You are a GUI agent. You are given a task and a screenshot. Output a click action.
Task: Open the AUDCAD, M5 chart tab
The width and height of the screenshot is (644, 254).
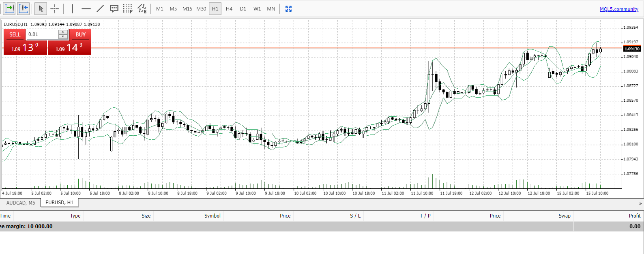pyautogui.click(x=21, y=203)
